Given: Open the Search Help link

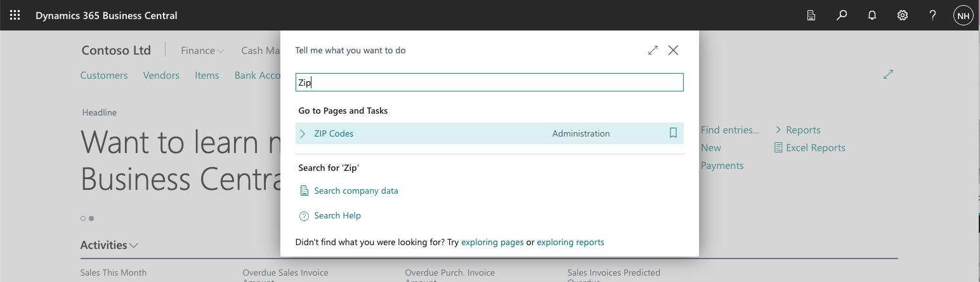Looking at the screenshot, I should tap(337, 216).
